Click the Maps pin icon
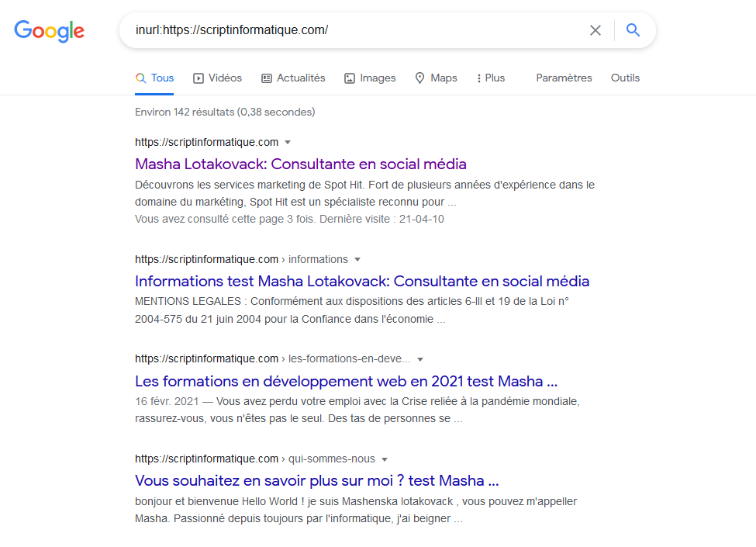This screenshot has height=547, width=756. tap(420, 78)
